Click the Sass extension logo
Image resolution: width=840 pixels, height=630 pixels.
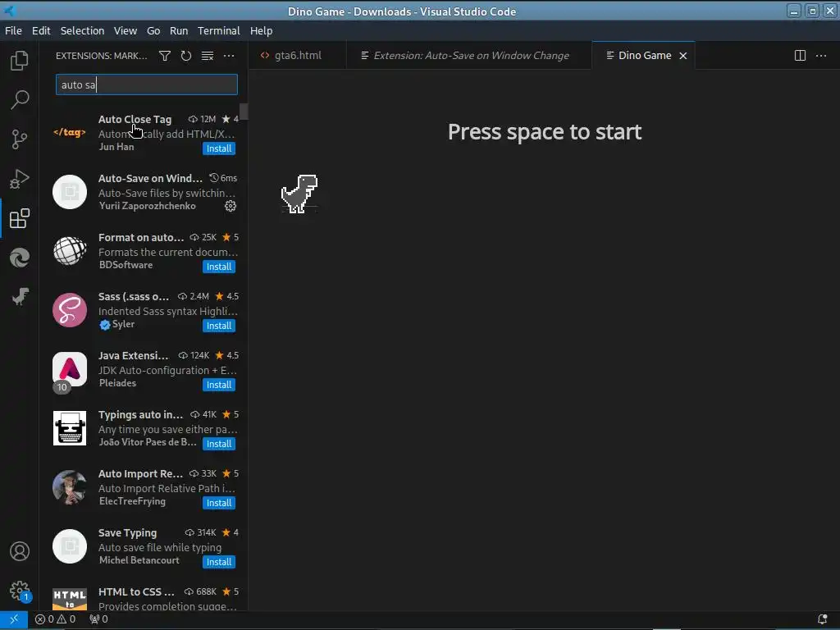click(x=70, y=309)
